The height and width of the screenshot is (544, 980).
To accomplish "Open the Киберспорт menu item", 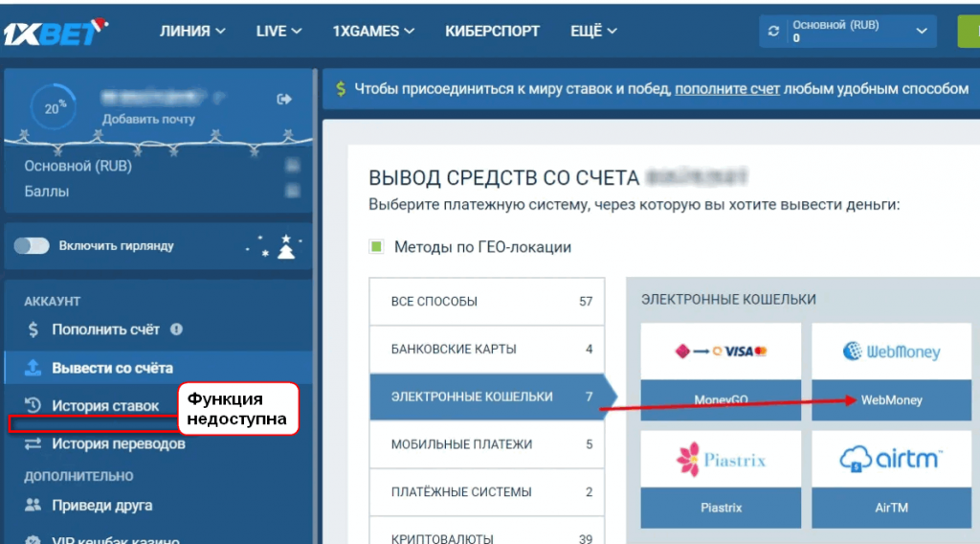I will tap(493, 31).
